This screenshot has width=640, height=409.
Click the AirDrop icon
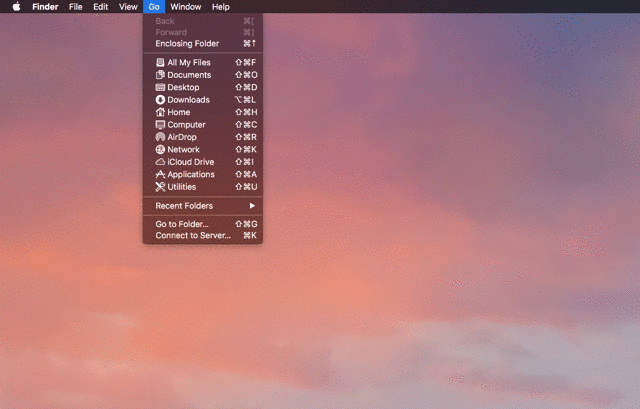coord(160,137)
